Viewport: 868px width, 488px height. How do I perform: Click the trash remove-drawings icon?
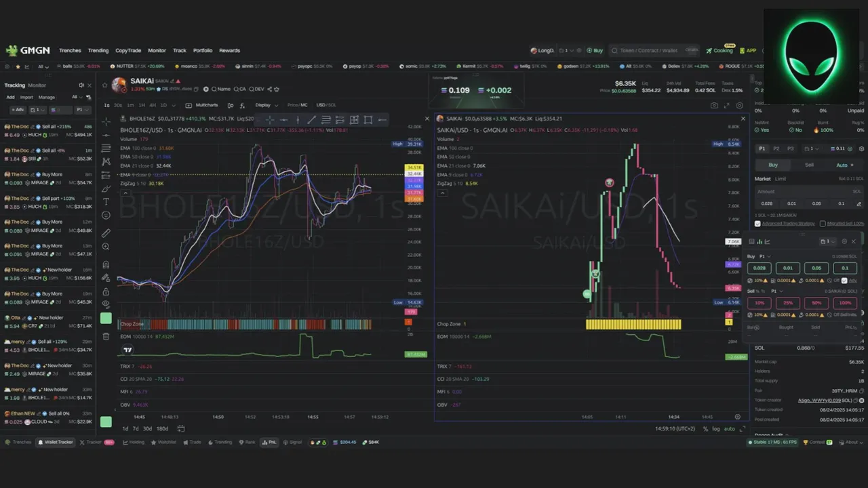(x=106, y=336)
